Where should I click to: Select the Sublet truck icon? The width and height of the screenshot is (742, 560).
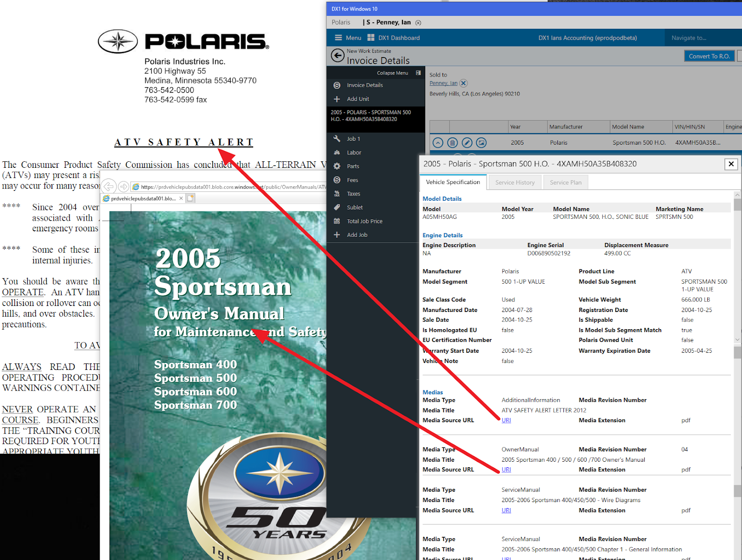[337, 207]
